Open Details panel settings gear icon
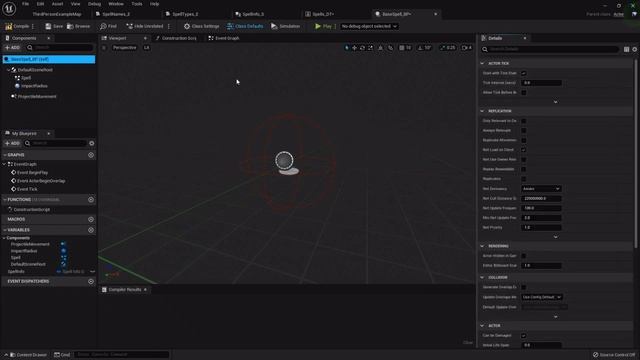Screen dimensions: 640x360 click(635, 49)
